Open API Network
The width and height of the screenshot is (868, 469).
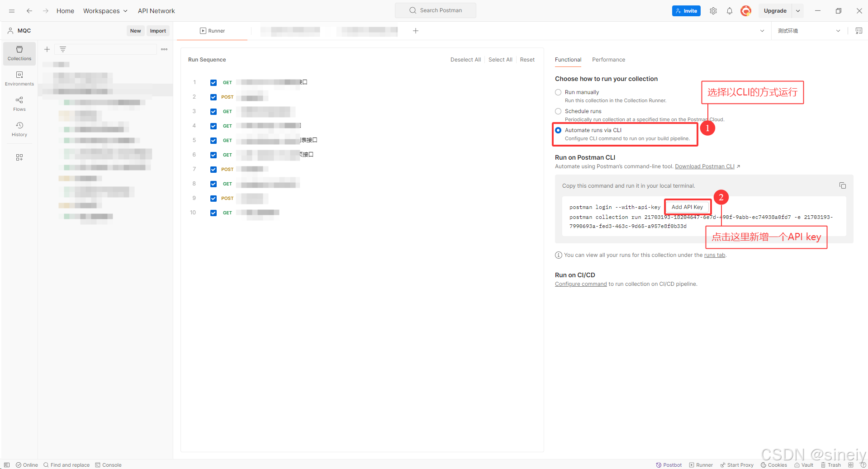(x=157, y=11)
